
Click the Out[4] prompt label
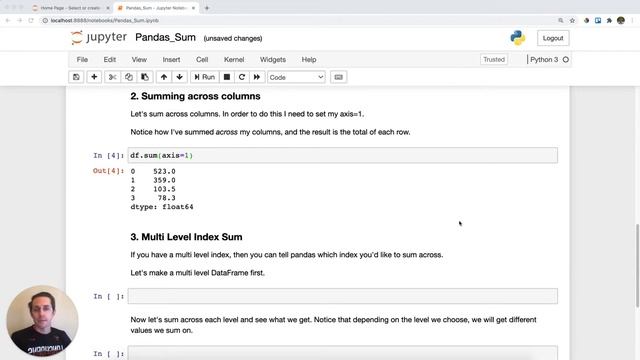coord(108,171)
